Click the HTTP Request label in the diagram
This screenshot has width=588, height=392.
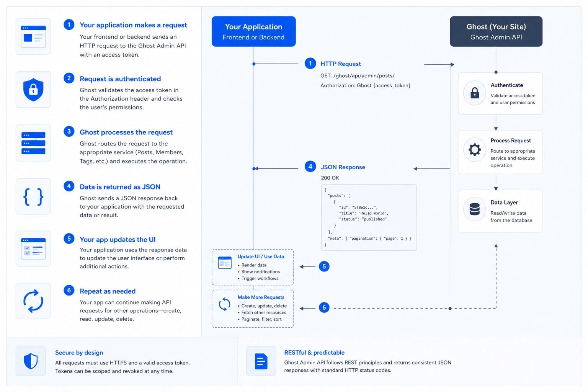coord(341,64)
